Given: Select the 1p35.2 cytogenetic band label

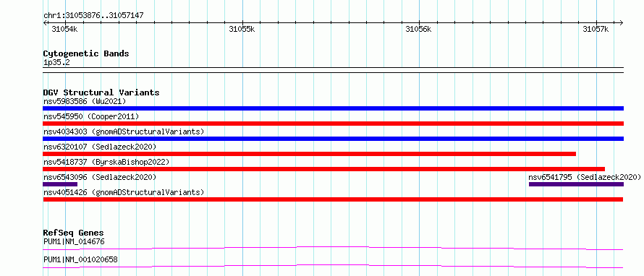Looking at the screenshot, I should (56, 63).
